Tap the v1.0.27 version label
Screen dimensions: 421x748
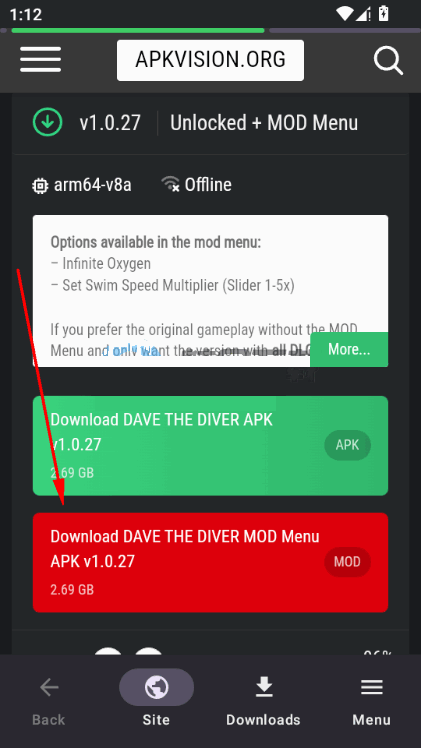click(x=110, y=123)
